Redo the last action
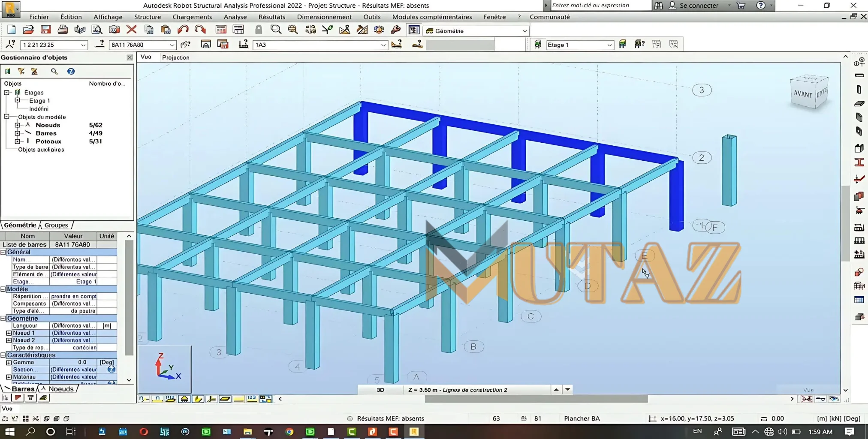The image size is (868, 439). (x=200, y=30)
